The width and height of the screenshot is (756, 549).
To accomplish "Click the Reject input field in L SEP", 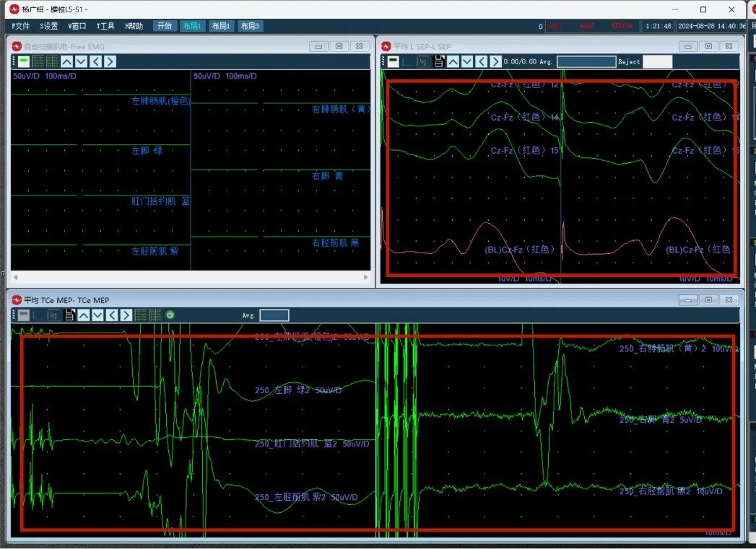I will pos(657,62).
